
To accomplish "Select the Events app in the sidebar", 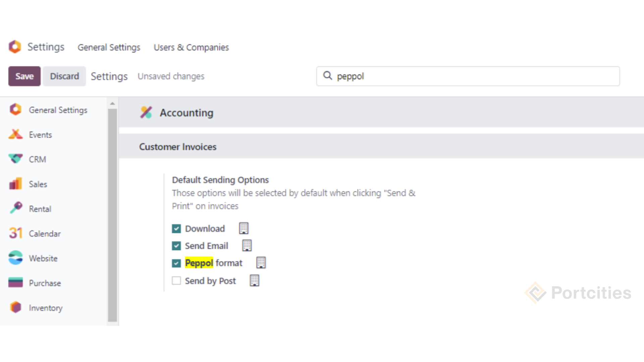I will coord(15,134).
